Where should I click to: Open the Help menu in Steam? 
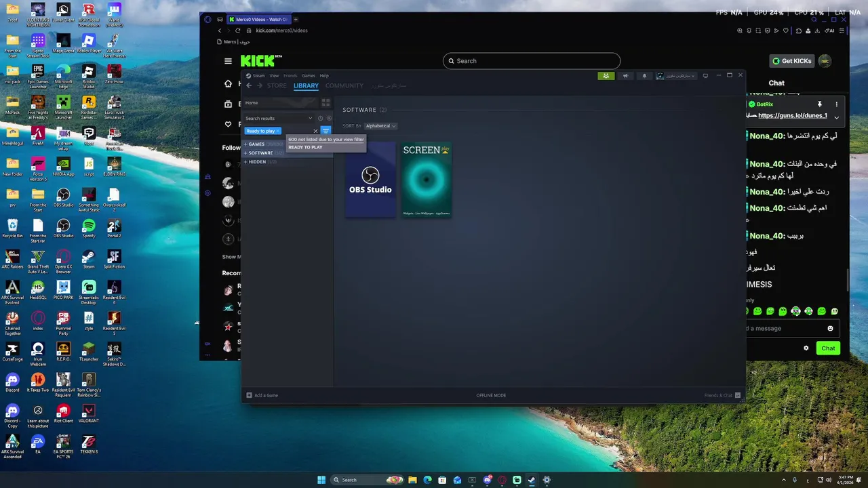[324, 76]
